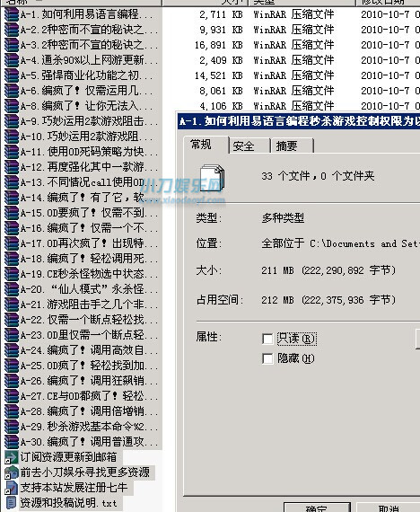The image size is (420, 512).
Task: Click the 取消 button
Action: coord(389,508)
